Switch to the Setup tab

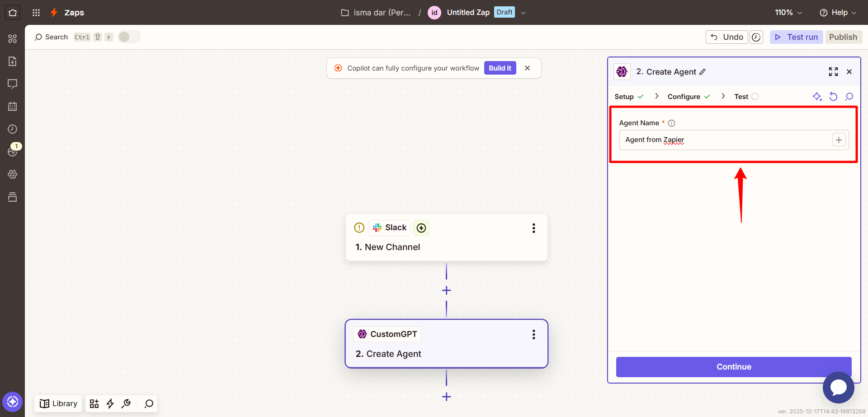(629, 96)
